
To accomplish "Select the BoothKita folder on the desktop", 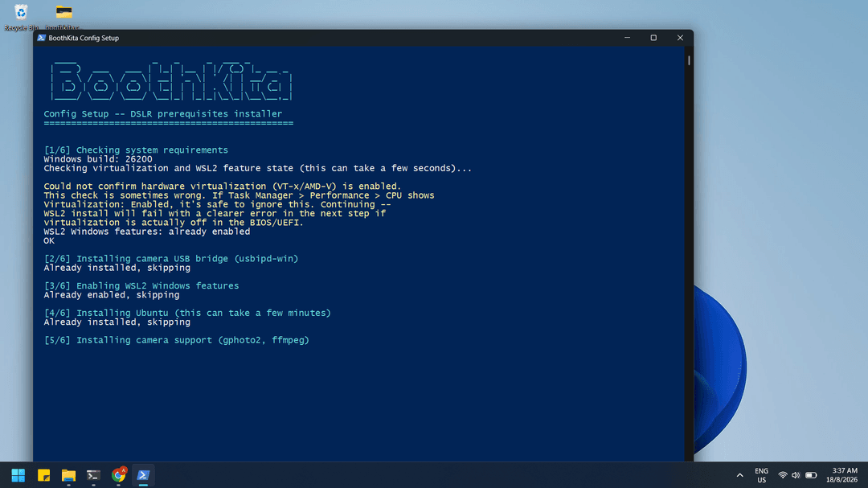I will 63,17.
